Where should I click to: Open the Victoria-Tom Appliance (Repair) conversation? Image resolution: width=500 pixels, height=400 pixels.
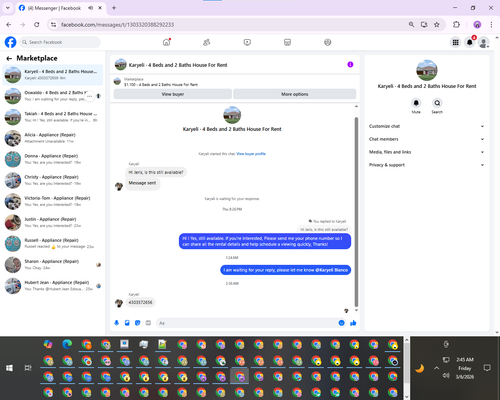pyautogui.click(x=53, y=201)
